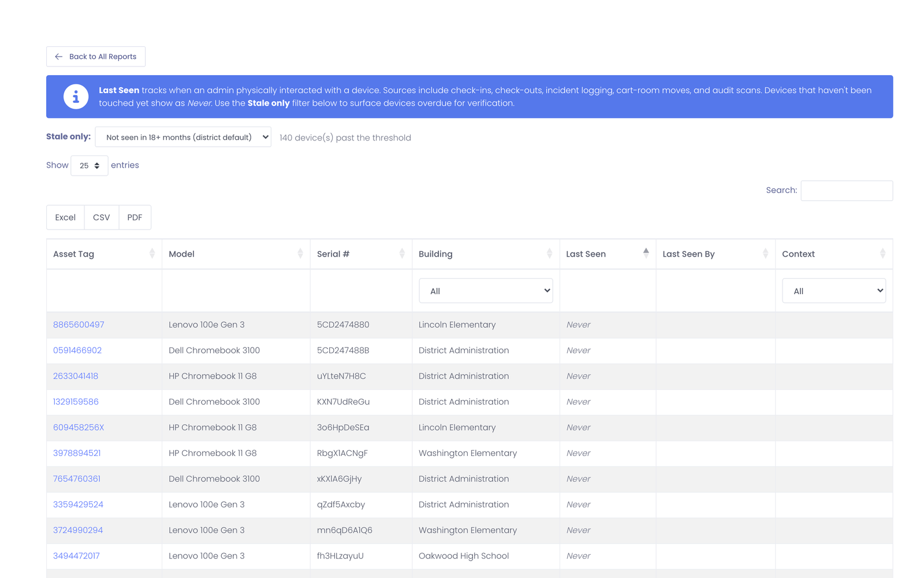Sort by Model column arrows
924x578 pixels.
[x=300, y=254]
